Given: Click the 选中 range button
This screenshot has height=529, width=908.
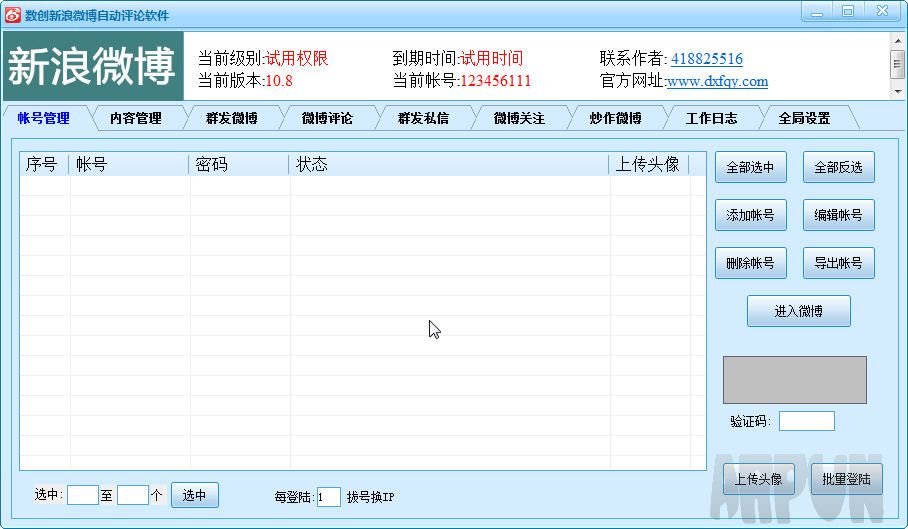Looking at the screenshot, I should [195, 495].
